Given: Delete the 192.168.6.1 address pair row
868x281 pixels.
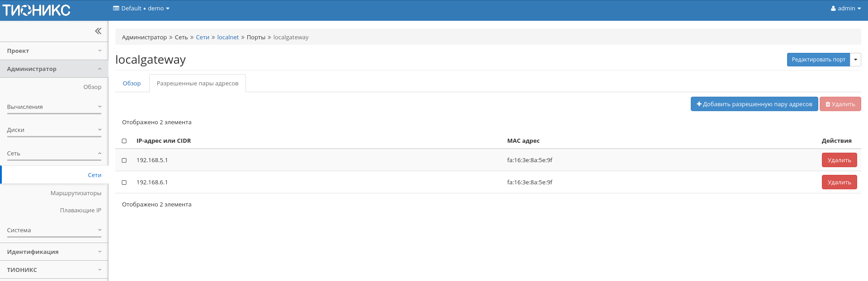Looking at the screenshot, I should tap(839, 183).
